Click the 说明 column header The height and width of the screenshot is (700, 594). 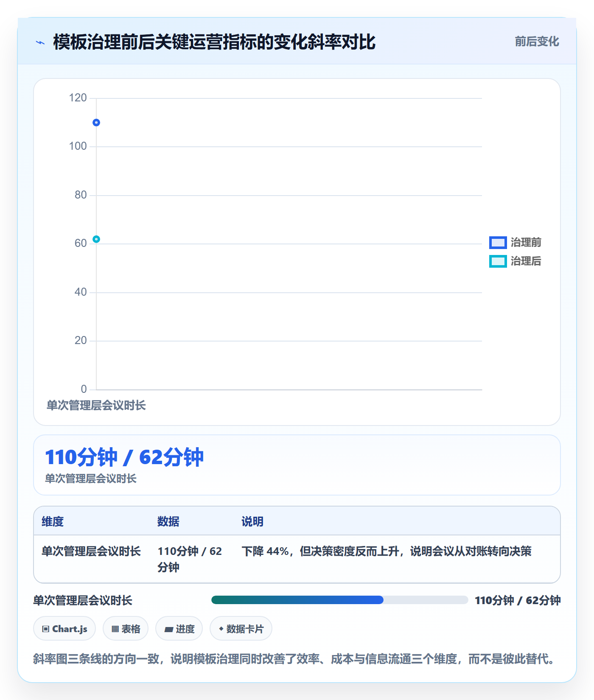tap(252, 521)
